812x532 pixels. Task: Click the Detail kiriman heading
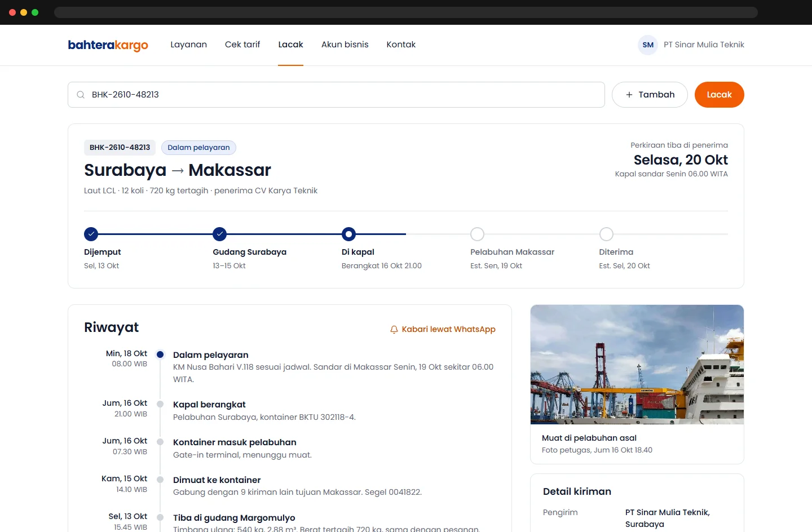(x=577, y=491)
